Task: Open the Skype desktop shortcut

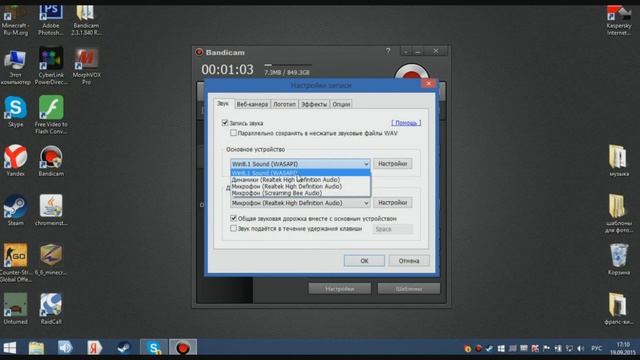Action: [x=16, y=112]
